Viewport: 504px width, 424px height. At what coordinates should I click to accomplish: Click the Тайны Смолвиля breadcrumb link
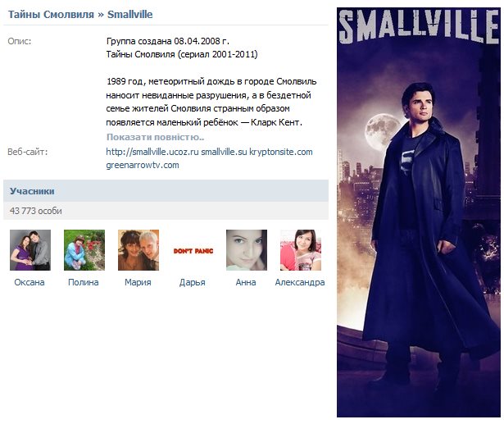click(51, 15)
